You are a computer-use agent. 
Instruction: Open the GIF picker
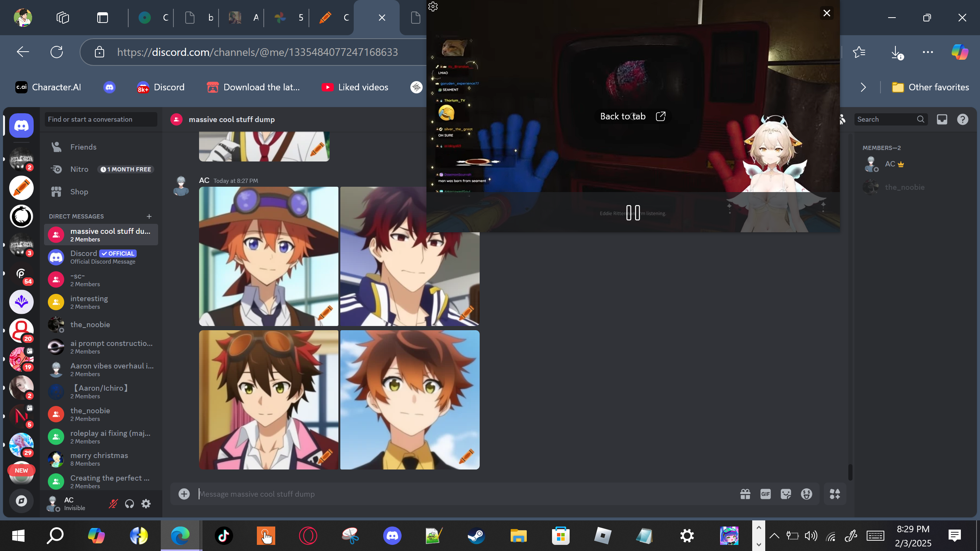click(x=766, y=494)
